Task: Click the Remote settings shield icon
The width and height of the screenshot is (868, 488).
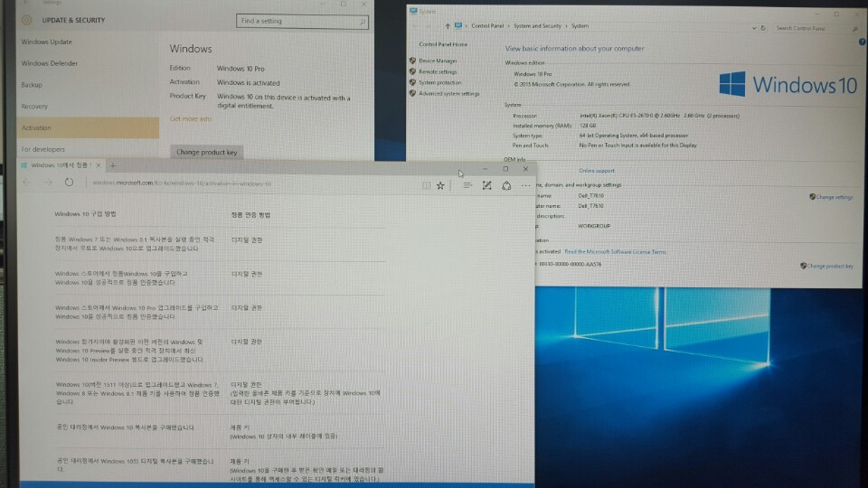Action: pos(412,71)
